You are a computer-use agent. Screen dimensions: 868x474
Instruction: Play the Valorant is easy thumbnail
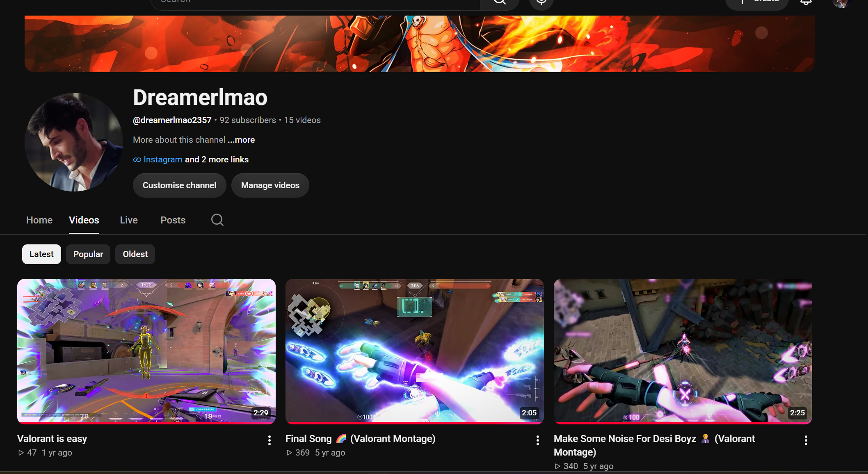pos(146,351)
